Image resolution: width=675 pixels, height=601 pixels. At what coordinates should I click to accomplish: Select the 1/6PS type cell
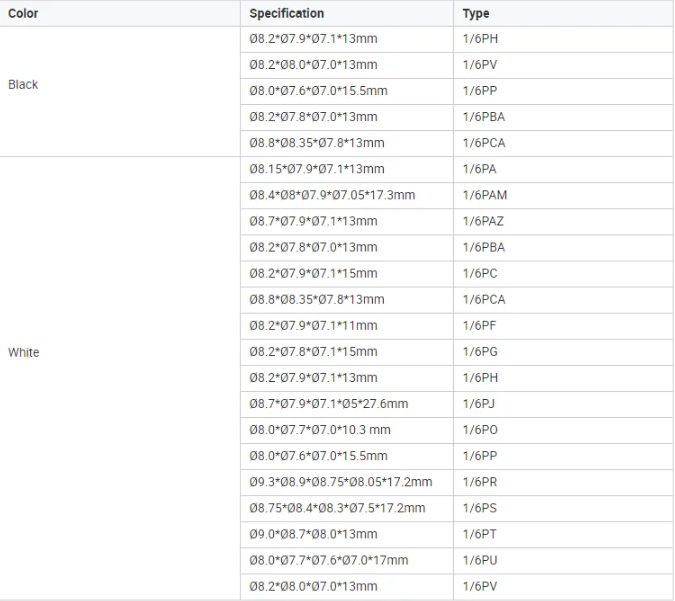[480, 508]
